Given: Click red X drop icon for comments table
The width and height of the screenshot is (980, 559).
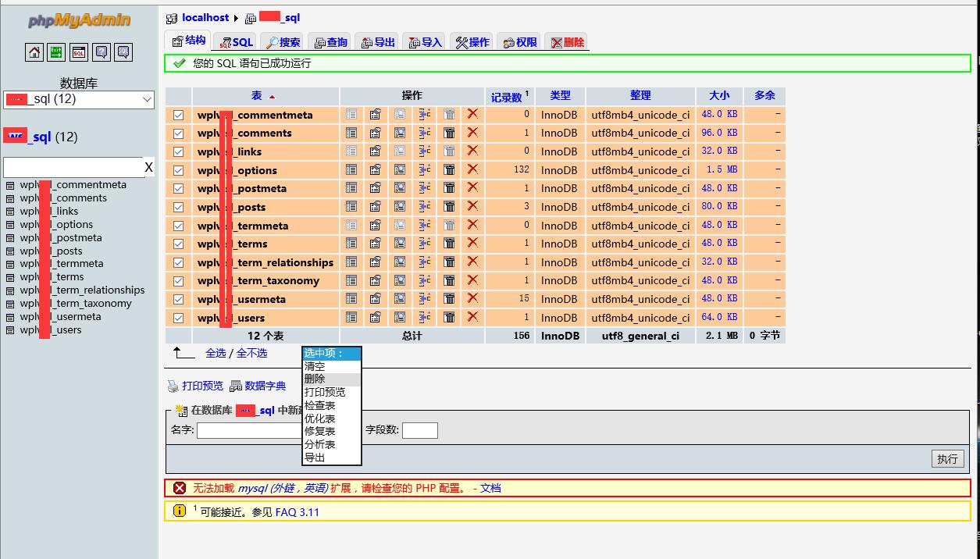Looking at the screenshot, I should pyautogui.click(x=472, y=133).
